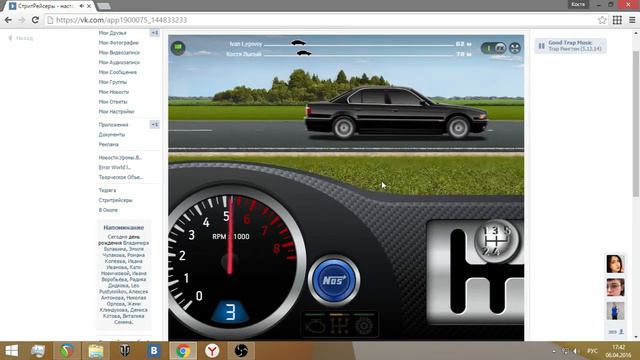This screenshot has height=360, width=640.
Task: Open the Good Trap Music track title
Action: pyautogui.click(x=570, y=42)
